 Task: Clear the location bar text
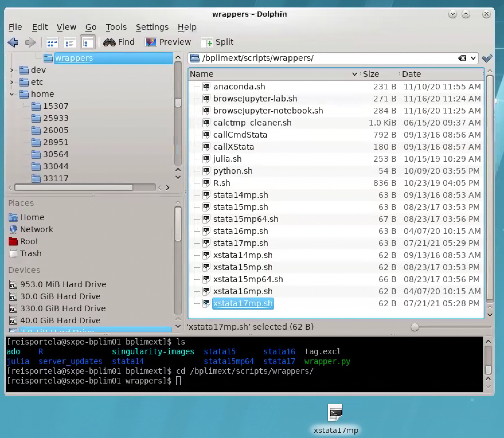462,58
